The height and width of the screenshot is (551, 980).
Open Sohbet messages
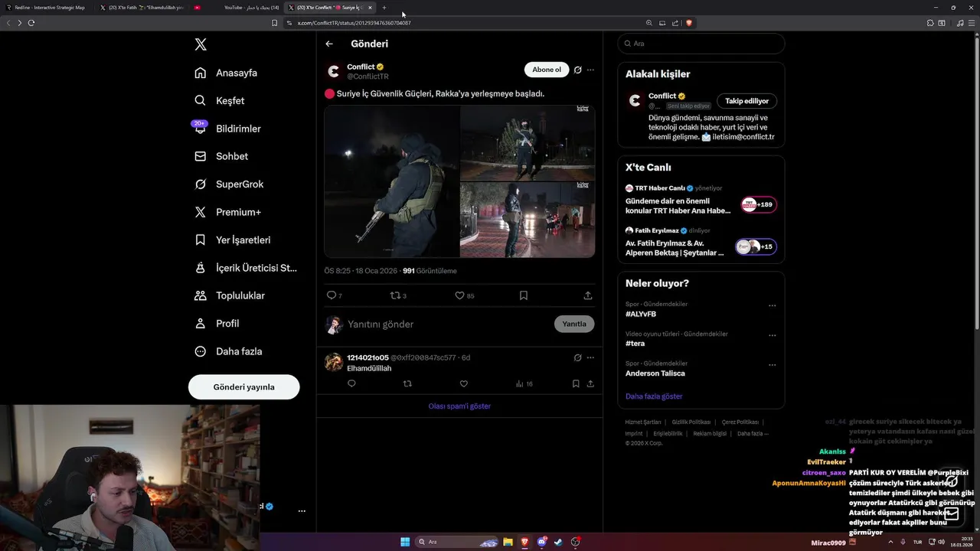221,156
